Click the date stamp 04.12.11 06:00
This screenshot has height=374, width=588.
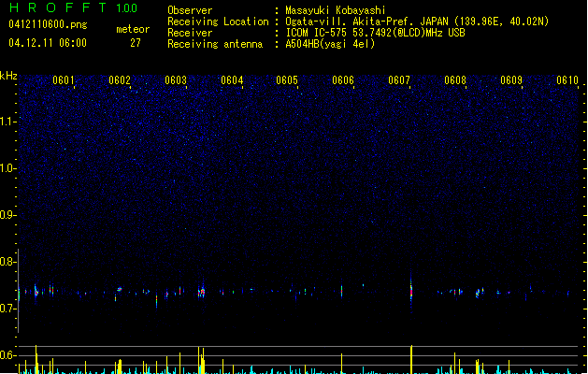48,43
